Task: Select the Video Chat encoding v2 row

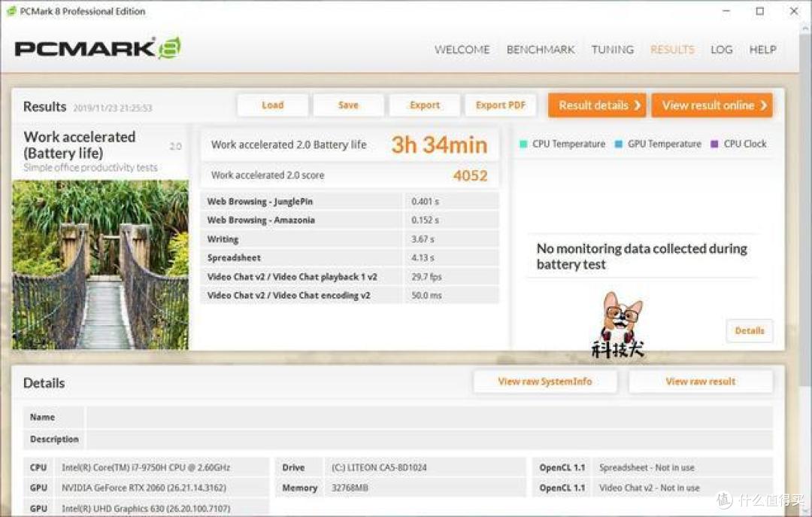Action: click(x=350, y=296)
